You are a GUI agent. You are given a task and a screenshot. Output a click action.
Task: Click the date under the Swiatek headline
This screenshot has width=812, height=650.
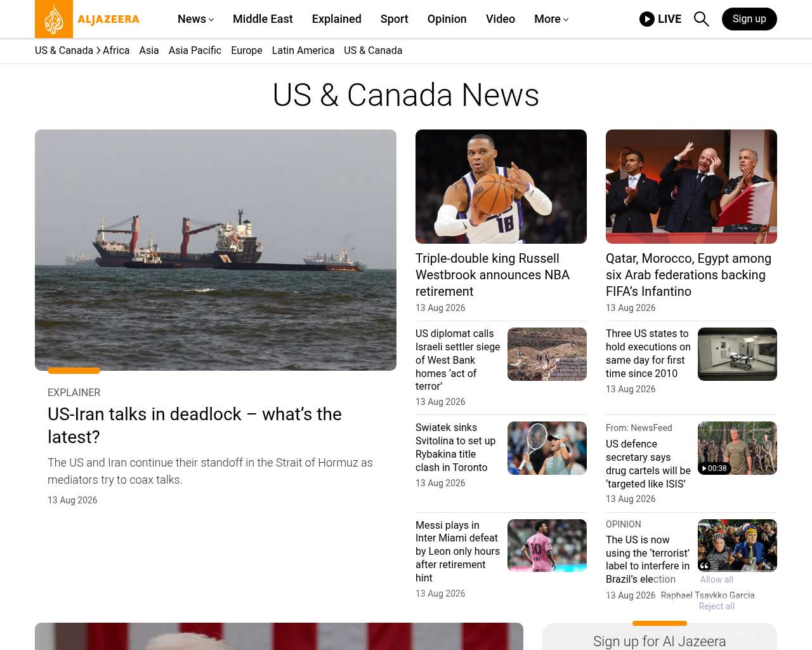click(x=440, y=483)
